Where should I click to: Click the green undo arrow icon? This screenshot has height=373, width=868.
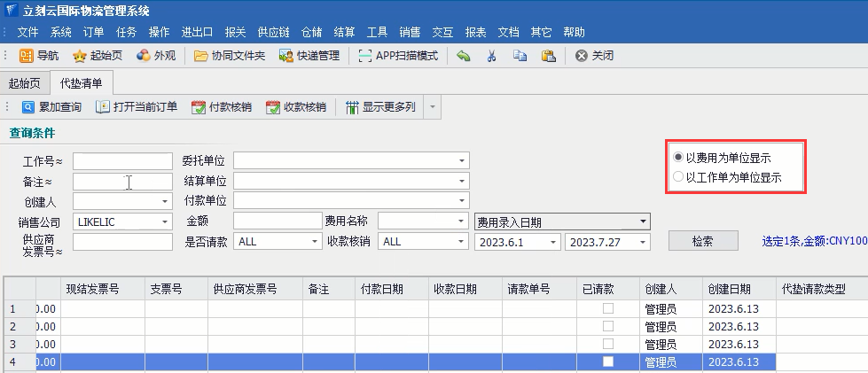click(x=464, y=56)
